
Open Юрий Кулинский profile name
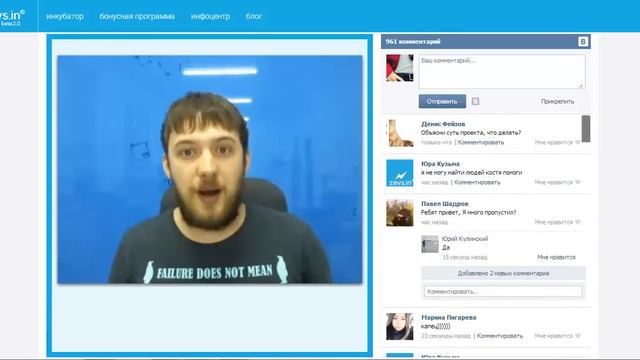pos(465,239)
